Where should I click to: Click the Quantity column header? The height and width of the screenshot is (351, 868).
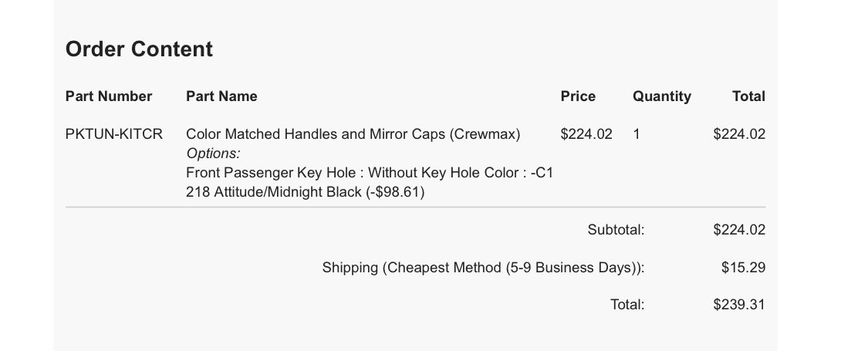pos(661,96)
